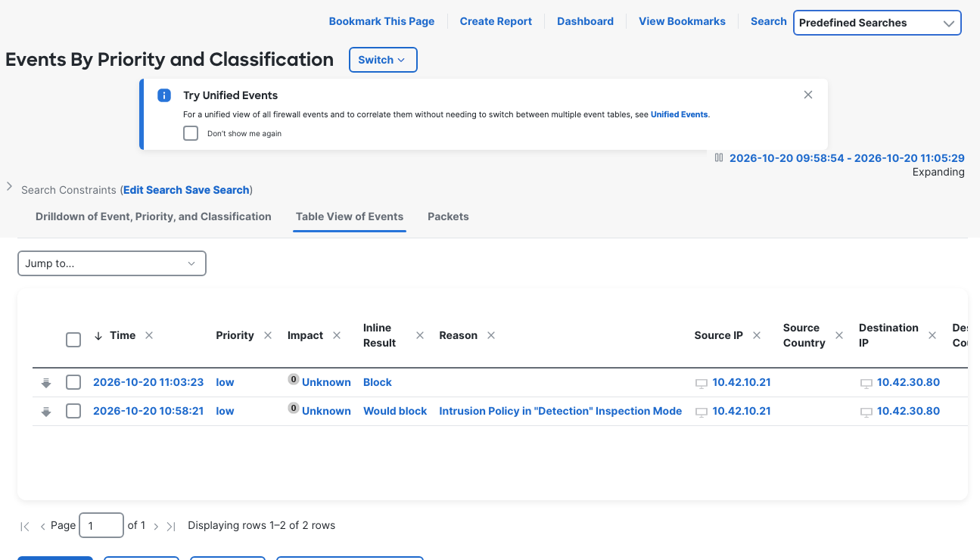Open the Predefined Searches dropdown
The height and width of the screenshot is (560, 980).
877,23
